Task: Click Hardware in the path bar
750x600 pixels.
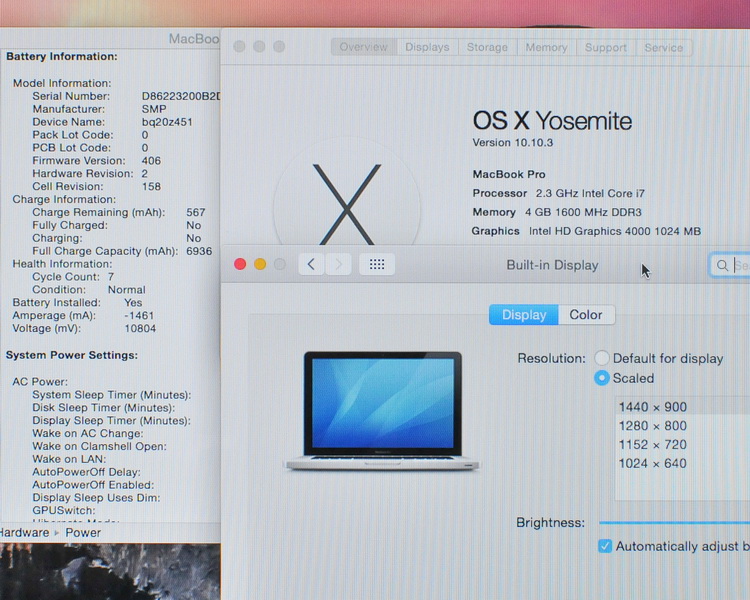Action: 24,533
